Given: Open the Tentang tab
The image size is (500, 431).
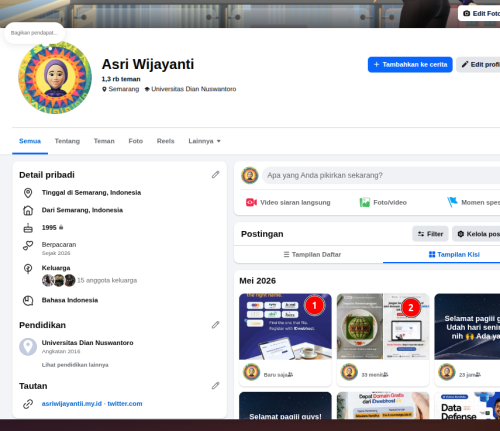Looking at the screenshot, I should [x=67, y=141].
